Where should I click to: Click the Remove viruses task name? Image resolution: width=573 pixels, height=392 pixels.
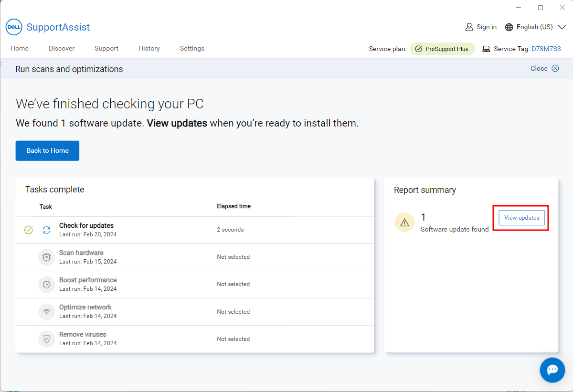(x=83, y=334)
